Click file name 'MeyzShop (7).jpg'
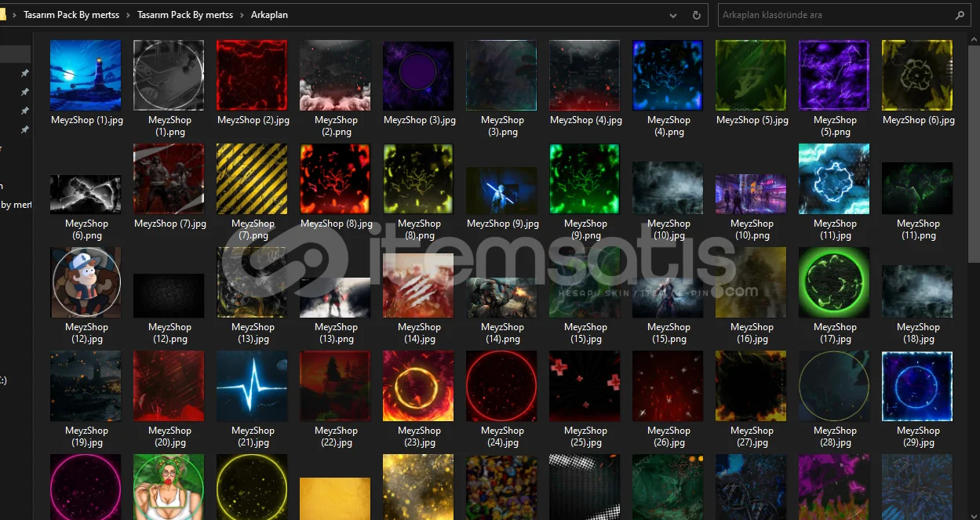 click(169, 224)
